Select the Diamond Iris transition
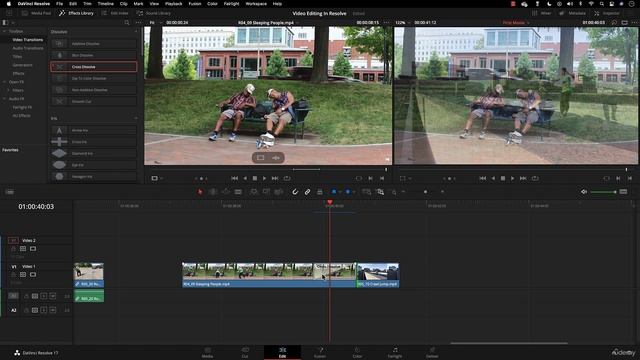640x360 pixels. coord(93,153)
